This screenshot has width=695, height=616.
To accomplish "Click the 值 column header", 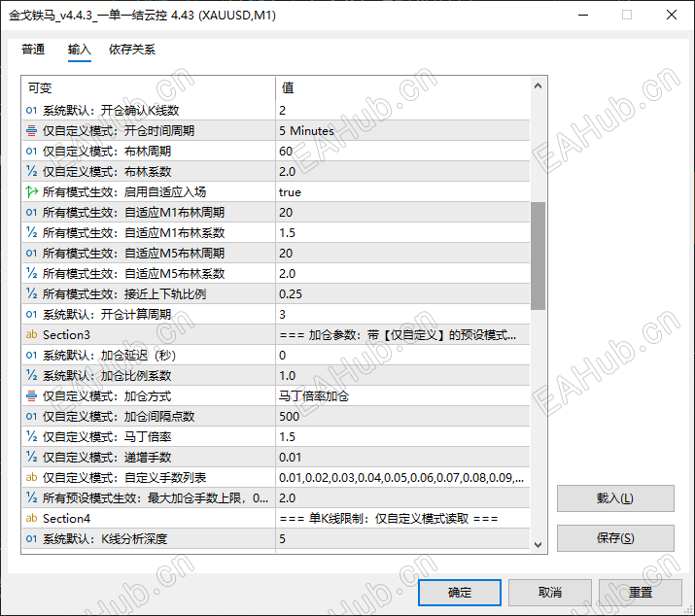I will click(402, 87).
